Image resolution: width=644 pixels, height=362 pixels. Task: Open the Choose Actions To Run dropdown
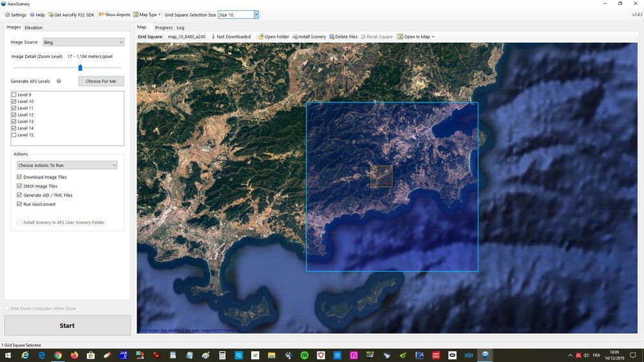click(67, 165)
